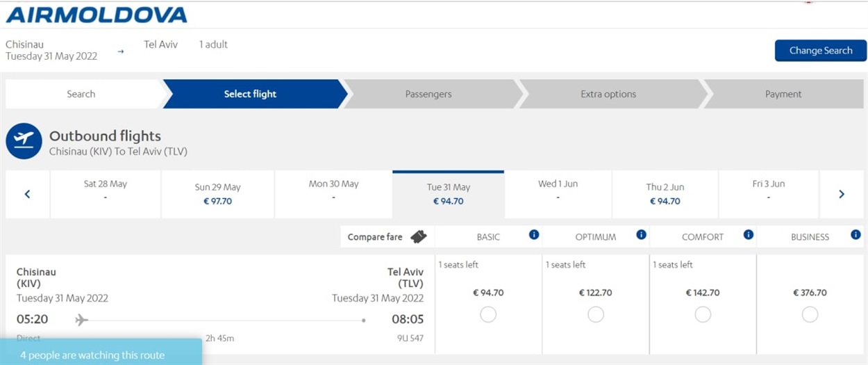Image resolution: width=868 pixels, height=365 pixels.
Task: Click the Tel Aviv destination in header
Action: point(161,44)
